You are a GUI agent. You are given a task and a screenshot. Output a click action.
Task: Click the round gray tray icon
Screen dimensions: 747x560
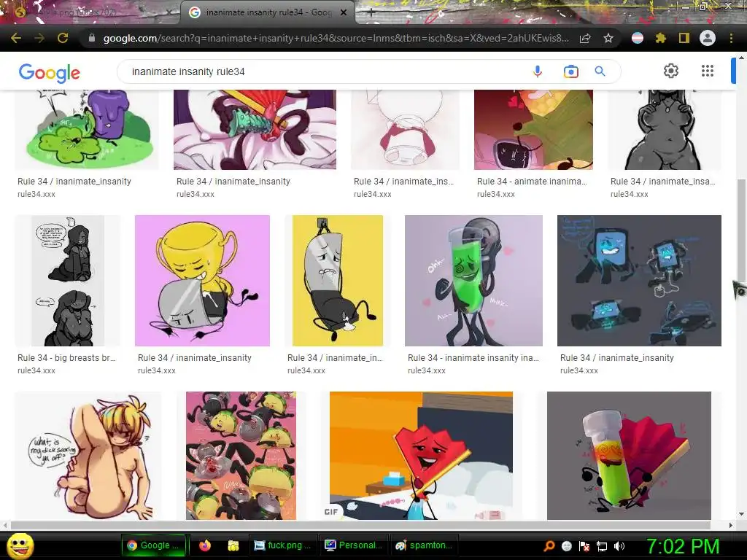(566, 546)
